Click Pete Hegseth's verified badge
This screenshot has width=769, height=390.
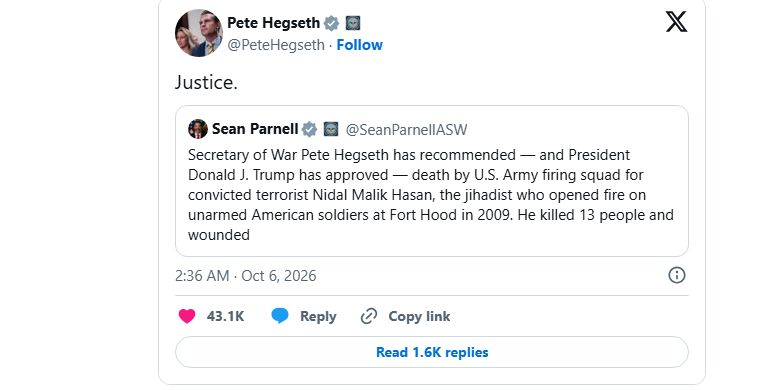coord(332,23)
